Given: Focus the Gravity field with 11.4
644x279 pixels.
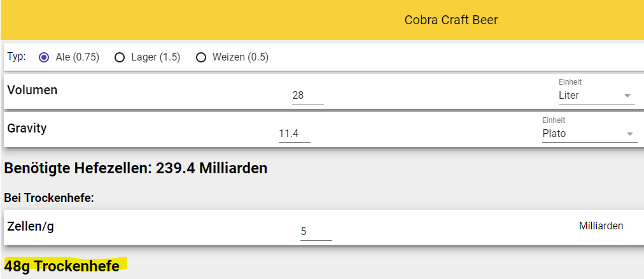Looking at the screenshot, I should pyautogui.click(x=294, y=134).
